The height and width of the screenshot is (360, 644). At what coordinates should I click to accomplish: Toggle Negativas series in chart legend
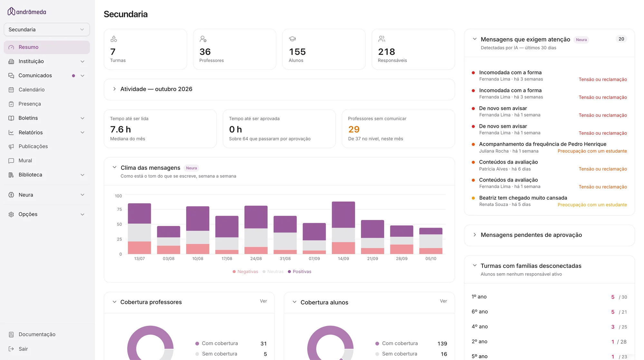pyautogui.click(x=245, y=272)
